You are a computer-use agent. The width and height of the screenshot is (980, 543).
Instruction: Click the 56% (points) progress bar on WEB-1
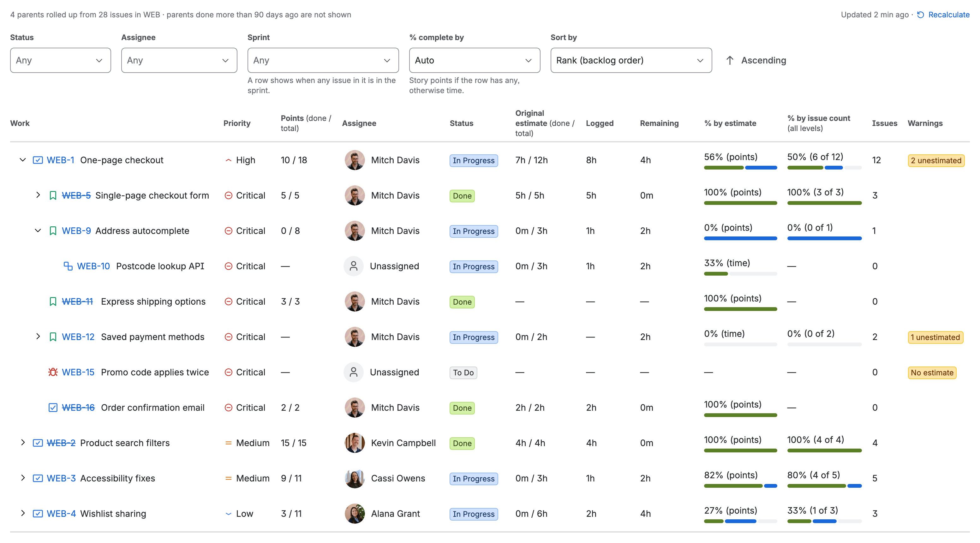click(740, 168)
